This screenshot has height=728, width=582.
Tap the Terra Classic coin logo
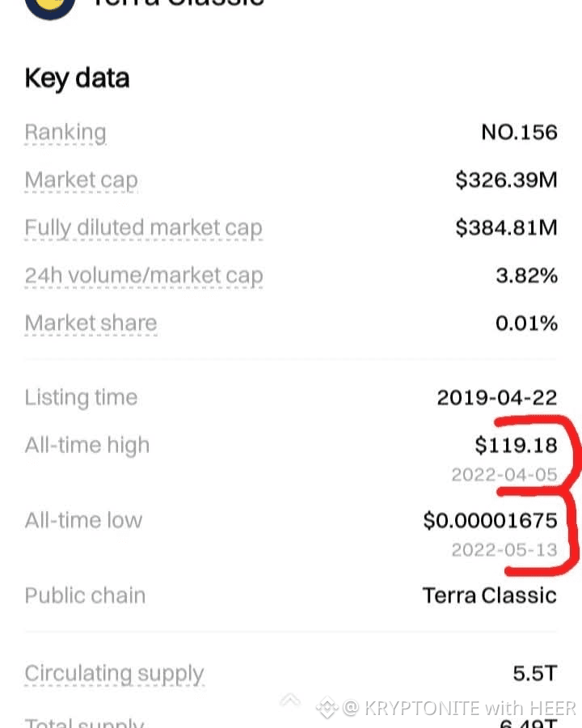point(50,6)
